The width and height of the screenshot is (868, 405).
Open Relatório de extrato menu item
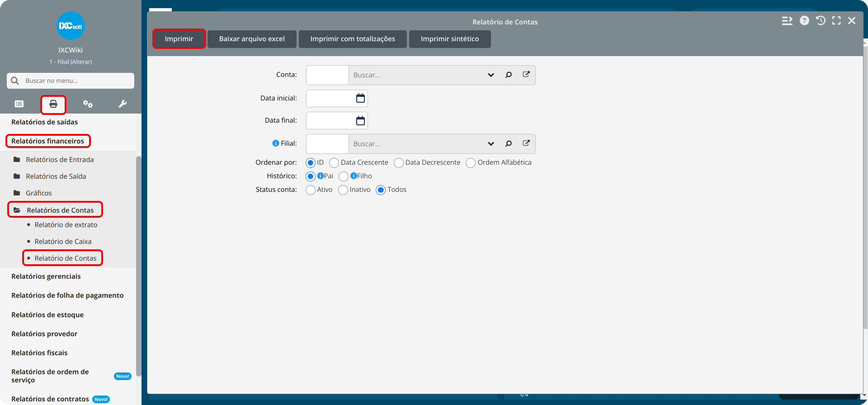[x=66, y=224]
